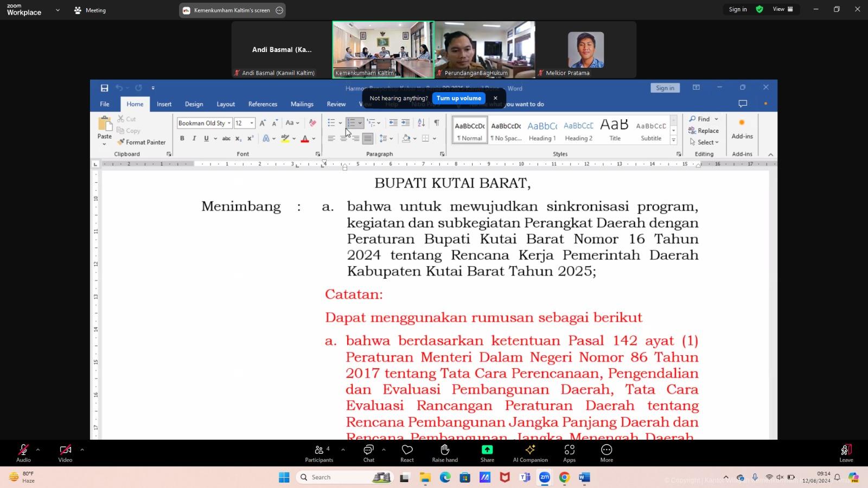Image resolution: width=868 pixels, height=488 pixels.
Task: Click the Add-ins icon in ribbon
Action: coord(742,129)
